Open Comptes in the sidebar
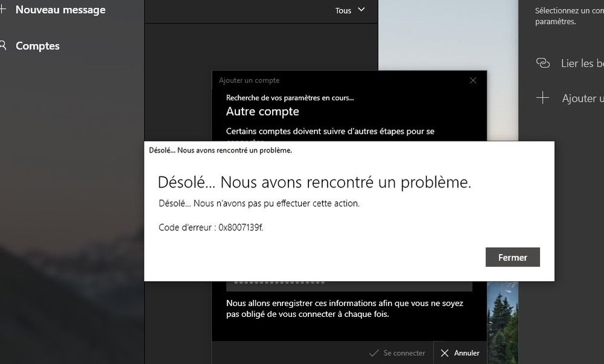604x364 pixels. (x=37, y=45)
